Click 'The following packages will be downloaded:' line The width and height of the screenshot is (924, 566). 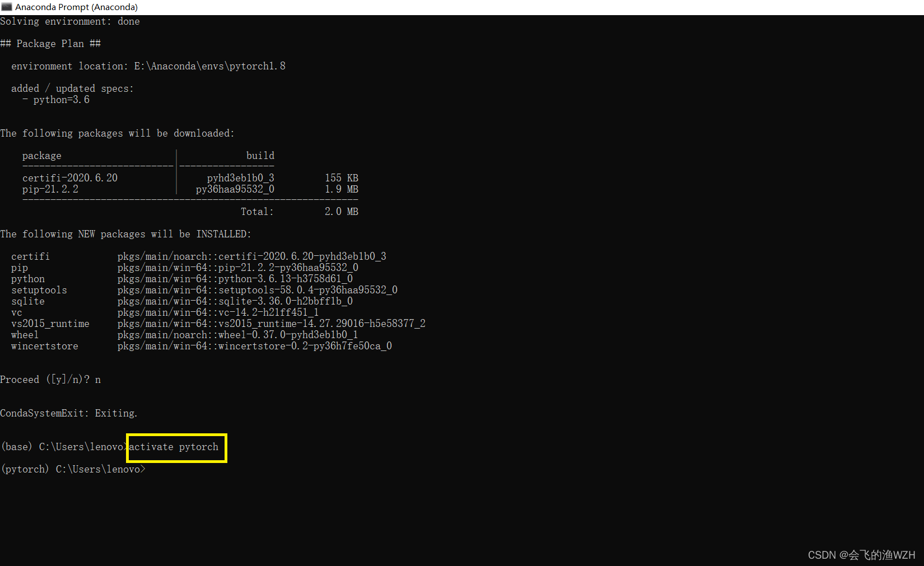pos(117,133)
